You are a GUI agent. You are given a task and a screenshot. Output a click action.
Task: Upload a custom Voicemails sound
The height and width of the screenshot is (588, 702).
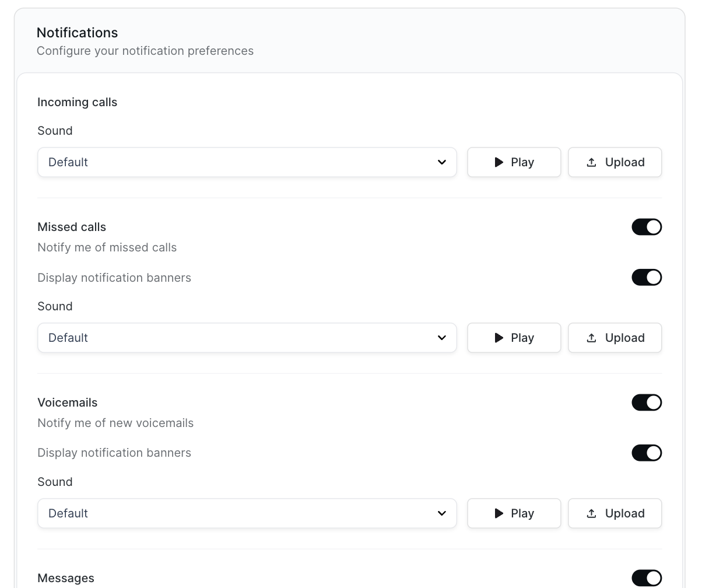[x=615, y=513]
